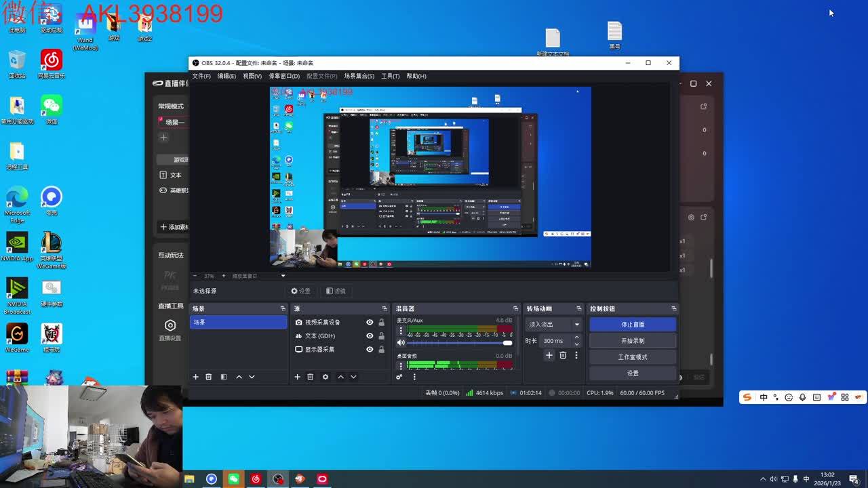Expand the 淡入淡出 transition dropdown
The image size is (868, 488).
577,325
